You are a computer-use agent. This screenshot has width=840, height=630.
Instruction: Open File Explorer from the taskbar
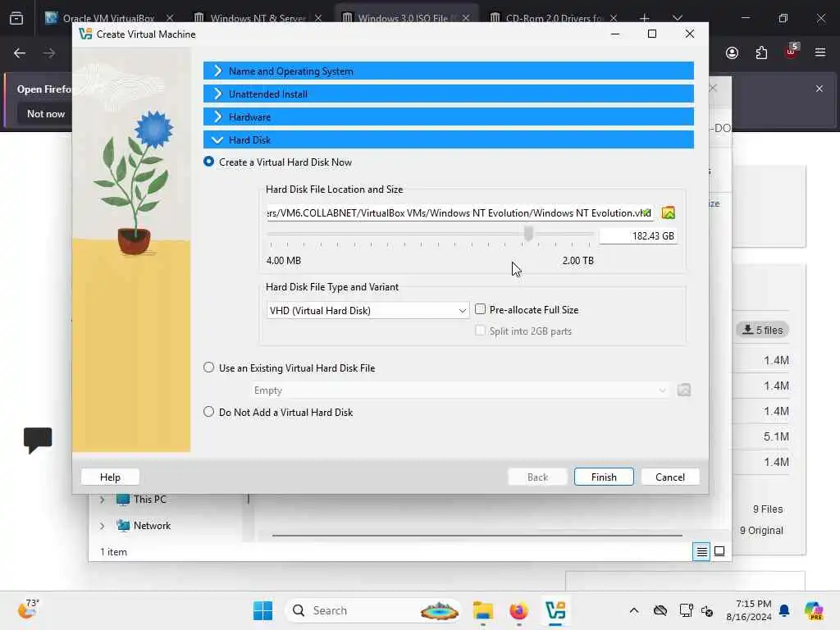(482, 610)
